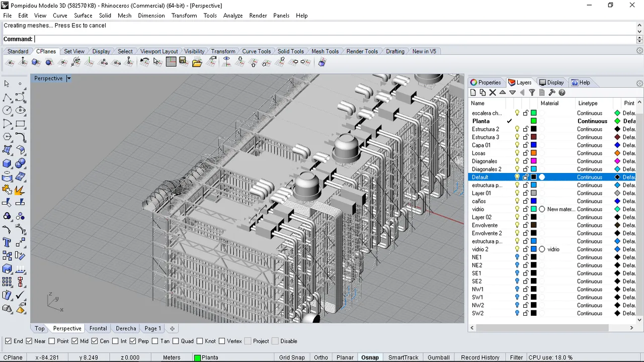Image resolution: width=644 pixels, height=362 pixels.
Task: Click the New Layer icon in Layers panel
Action: tap(473, 93)
